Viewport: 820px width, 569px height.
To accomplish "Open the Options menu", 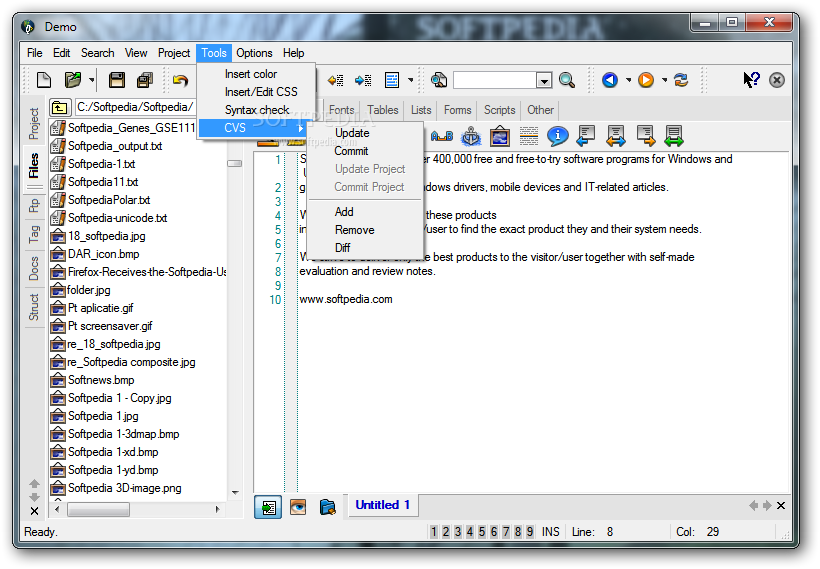I will 254,53.
